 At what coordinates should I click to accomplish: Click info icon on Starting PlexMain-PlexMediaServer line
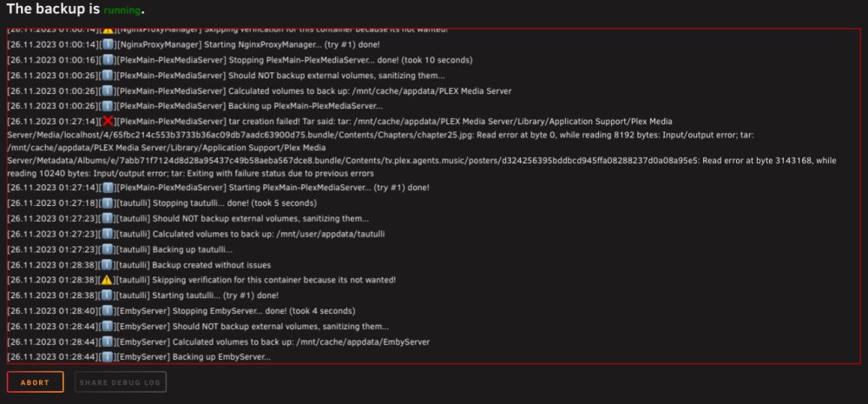pyautogui.click(x=108, y=188)
